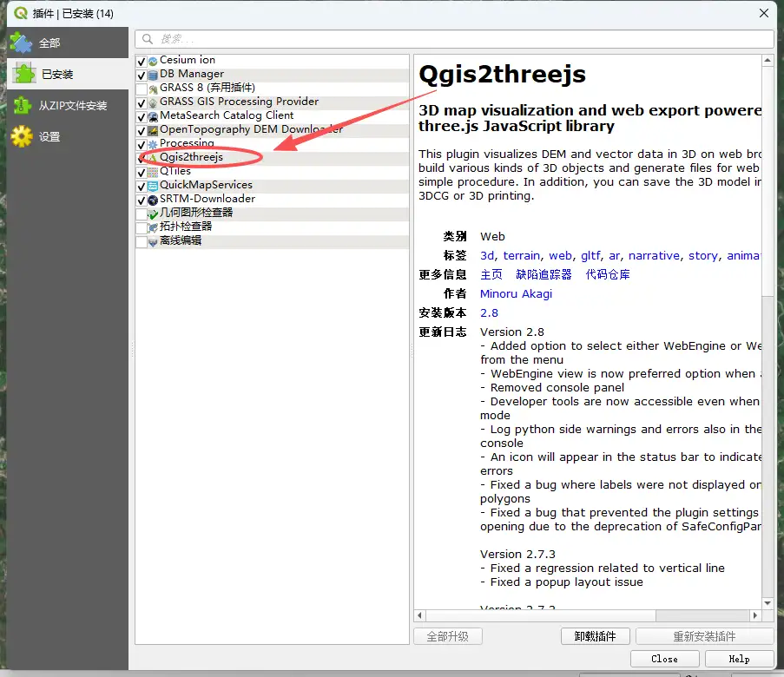Viewport: 784px width, 677px height.
Task: Click into the plugin search field
Action: pyautogui.click(x=460, y=39)
